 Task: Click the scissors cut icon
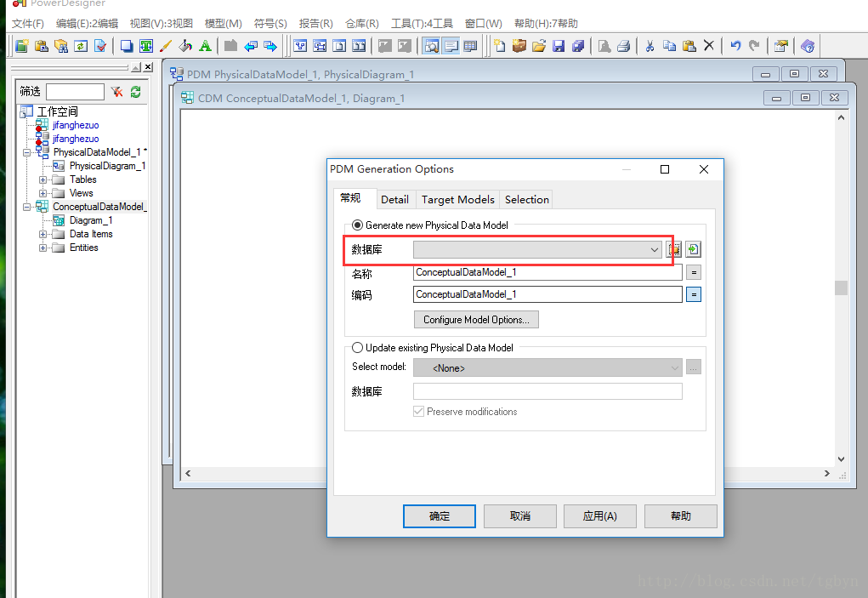(x=650, y=46)
